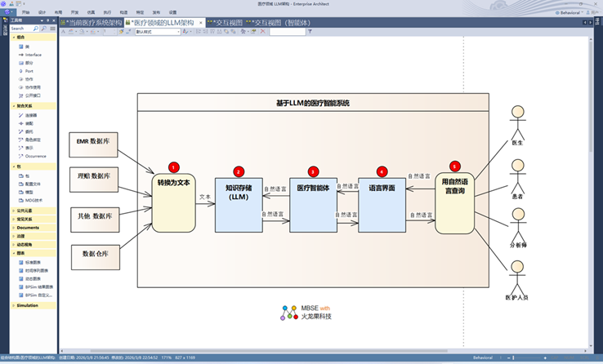Choose the Occurrence relationship tool
Screen dimensions: 603x364
[35, 155]
